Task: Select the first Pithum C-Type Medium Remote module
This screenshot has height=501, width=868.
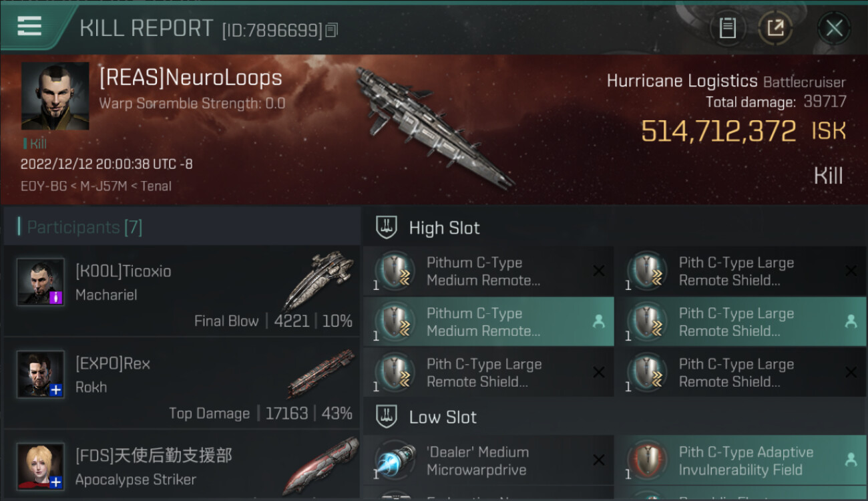Action: pos(488,271)
